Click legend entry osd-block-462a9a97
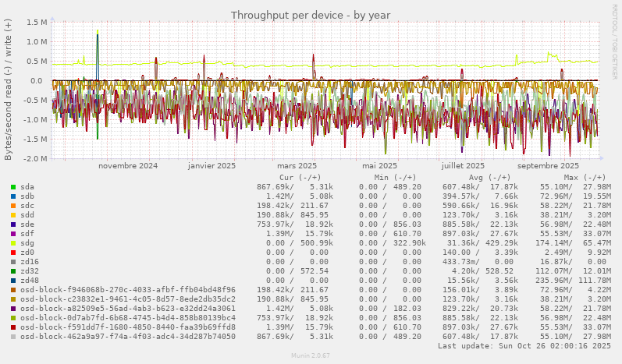 [128, 337]
